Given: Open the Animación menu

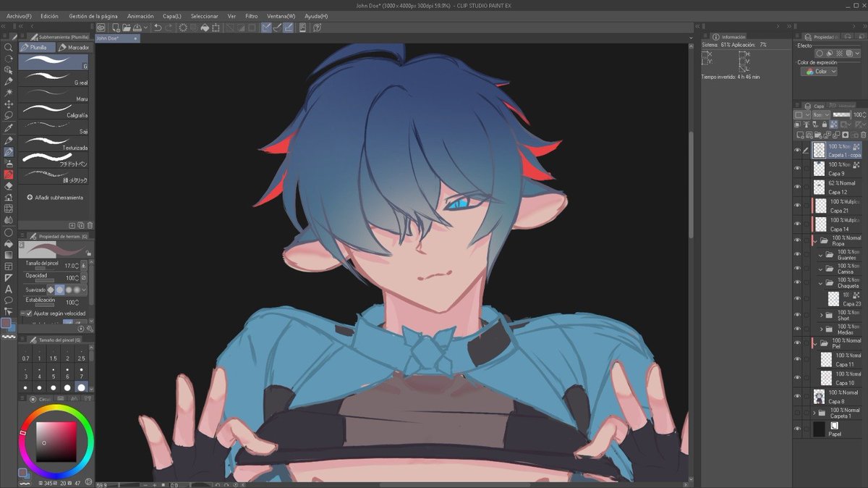Looking at the screenshot, I should coord(140,15).
